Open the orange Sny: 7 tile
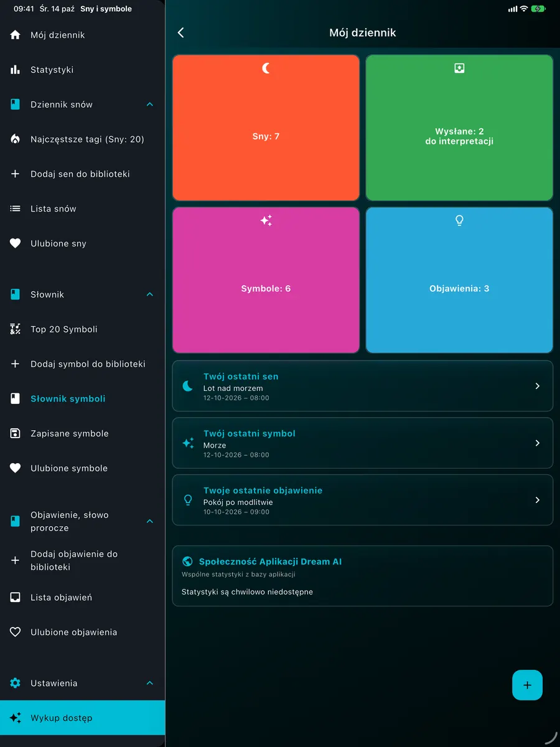This screenshot has height=747, width=560. 266,128
